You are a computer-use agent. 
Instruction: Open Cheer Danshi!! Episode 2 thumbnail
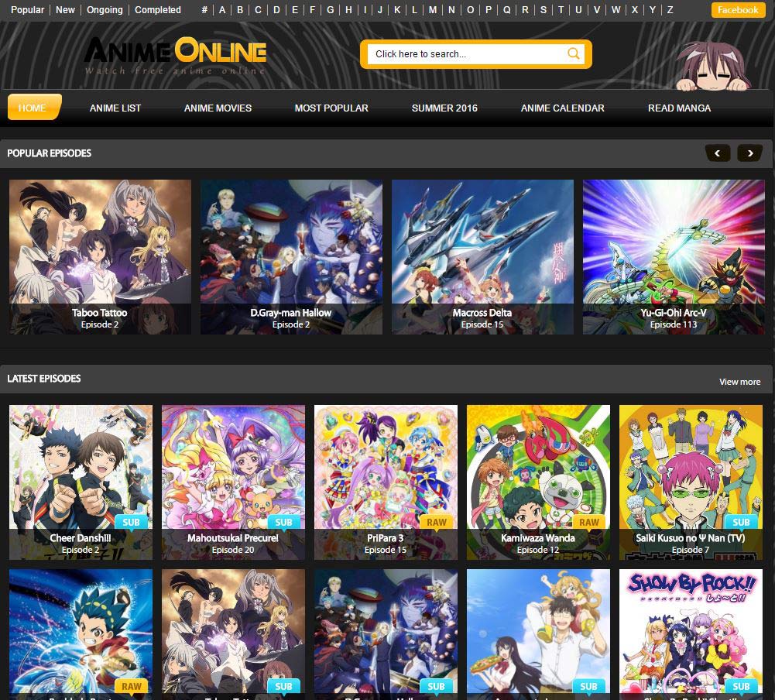(81, 482)
